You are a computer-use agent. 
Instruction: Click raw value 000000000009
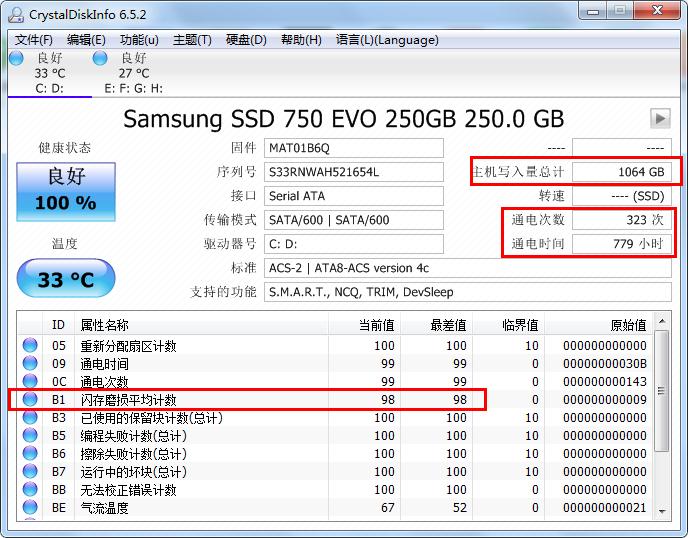tap(605, 400)
